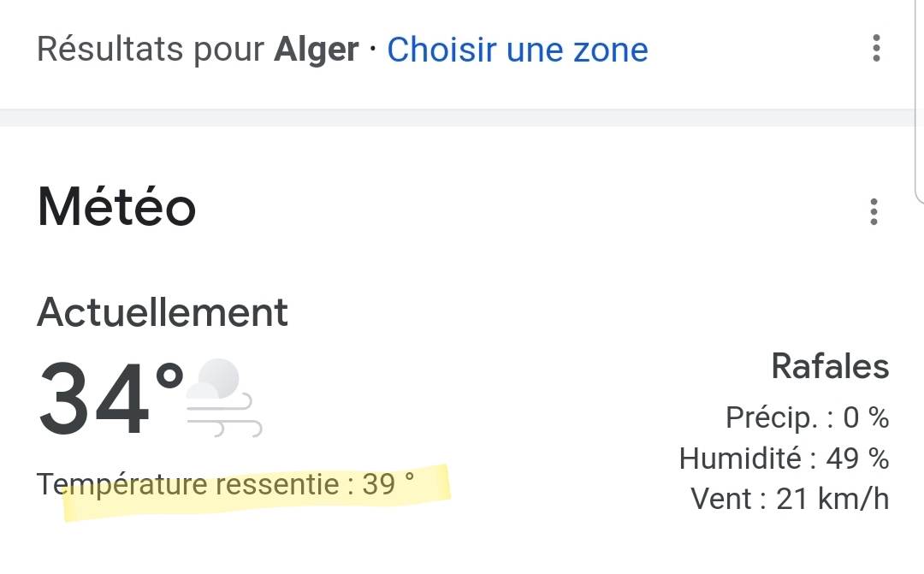Tap the 0 % precipitation value

866,417
